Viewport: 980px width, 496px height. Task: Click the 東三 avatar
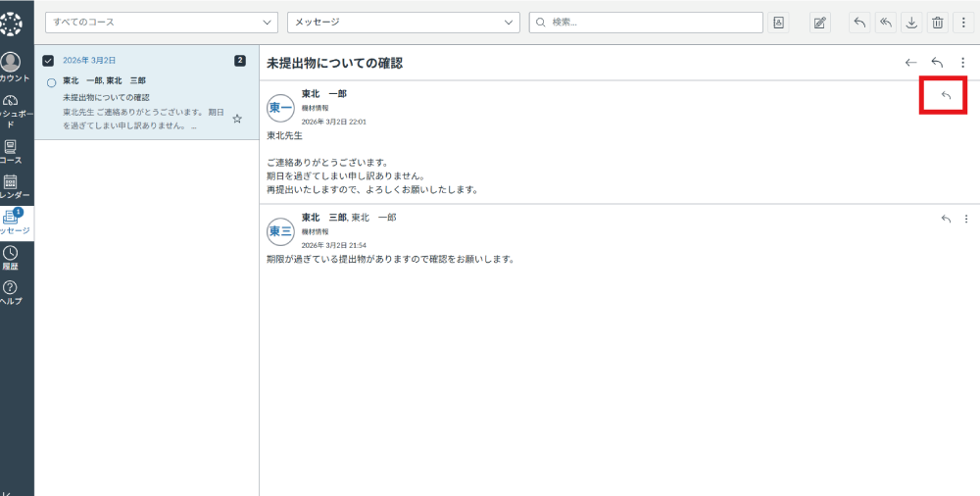coord(280,232)
